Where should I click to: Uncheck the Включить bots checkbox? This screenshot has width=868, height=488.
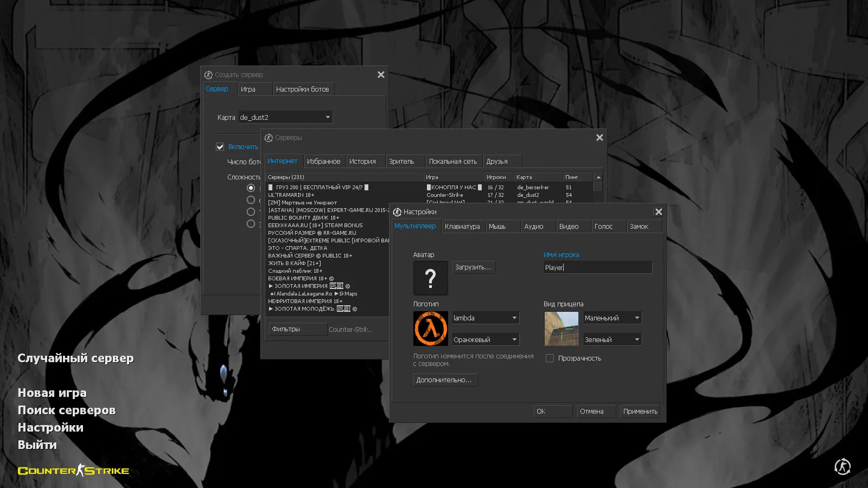click(x=220, y=147)
